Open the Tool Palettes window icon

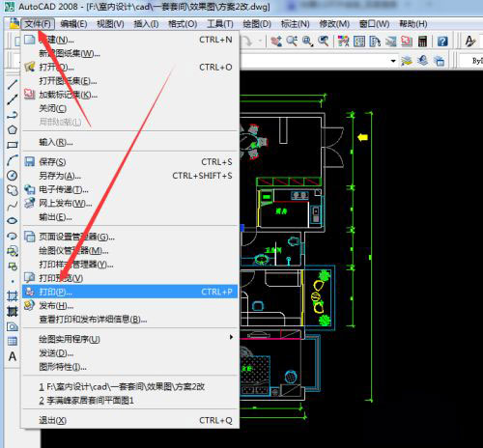[x=375, y=42]
